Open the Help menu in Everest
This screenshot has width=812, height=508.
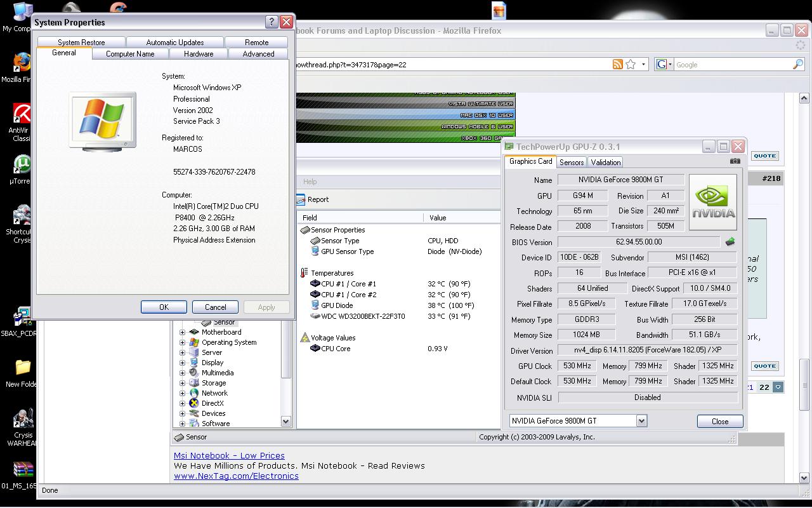pyautogui.click(x=310, y=182)
